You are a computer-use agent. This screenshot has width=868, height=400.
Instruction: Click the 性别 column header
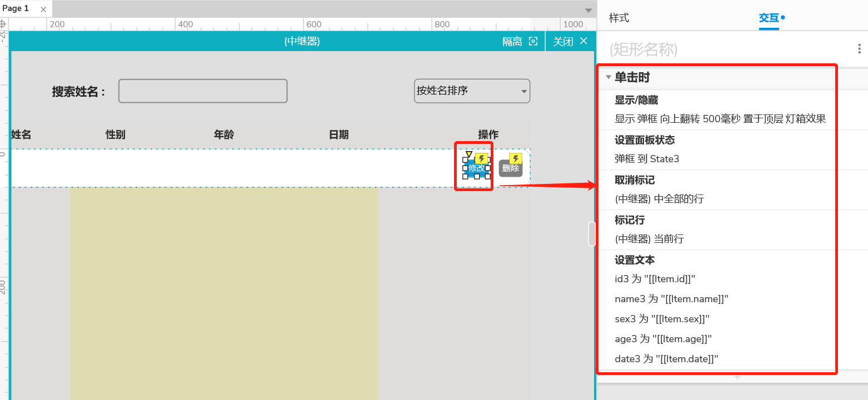(116, 134)
